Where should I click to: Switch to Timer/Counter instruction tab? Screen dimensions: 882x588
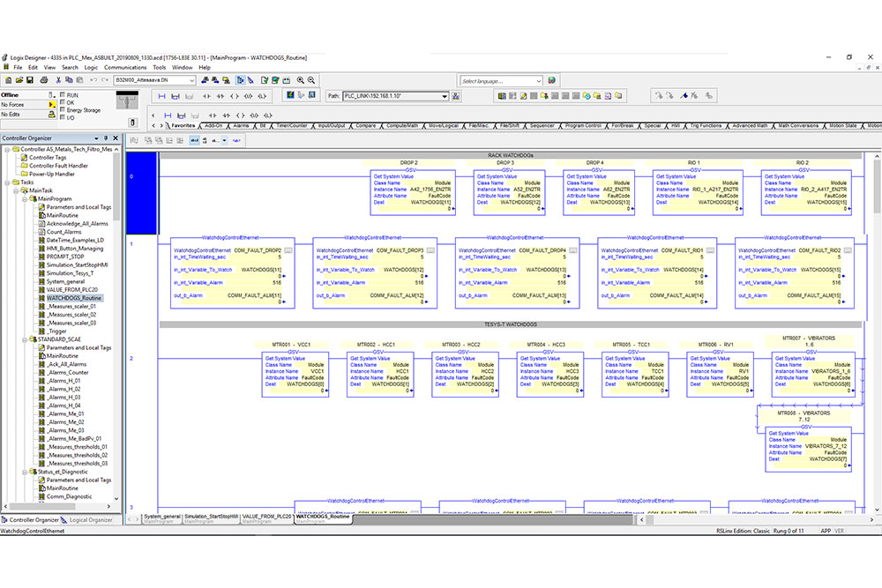[x=292, y=126]
